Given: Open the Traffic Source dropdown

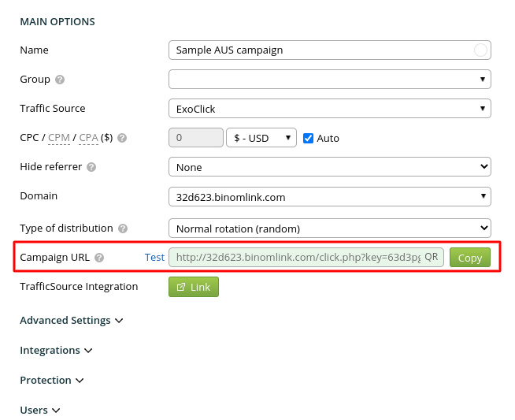Looking at the screenshot, I should (329, 109).
